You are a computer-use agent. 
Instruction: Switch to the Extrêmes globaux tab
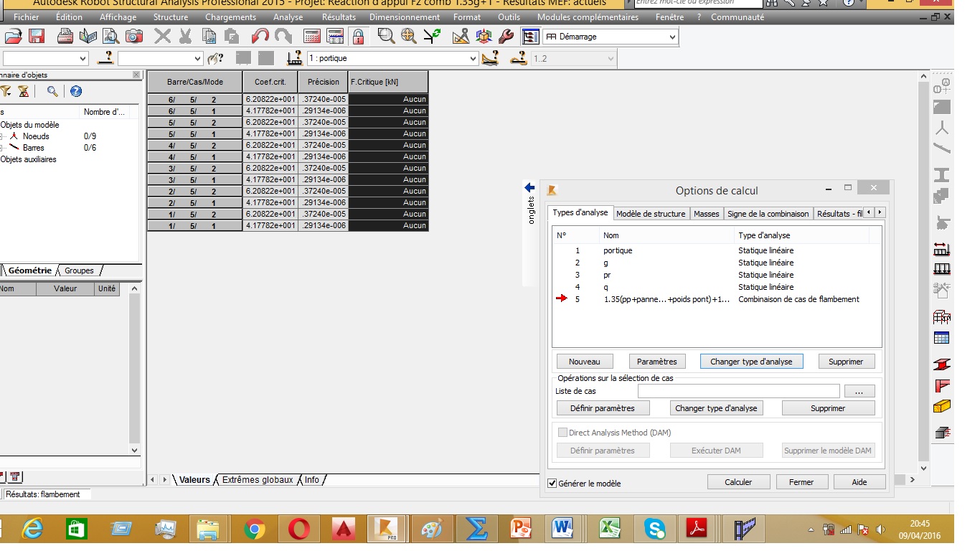click(x=258, y=479)
